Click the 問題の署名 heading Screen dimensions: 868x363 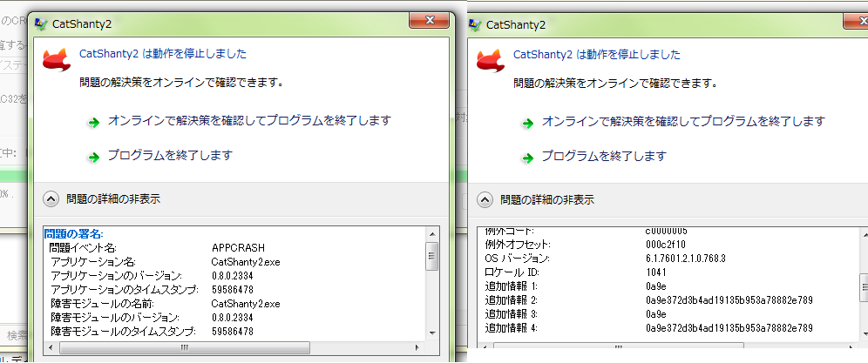coord(73,233)
